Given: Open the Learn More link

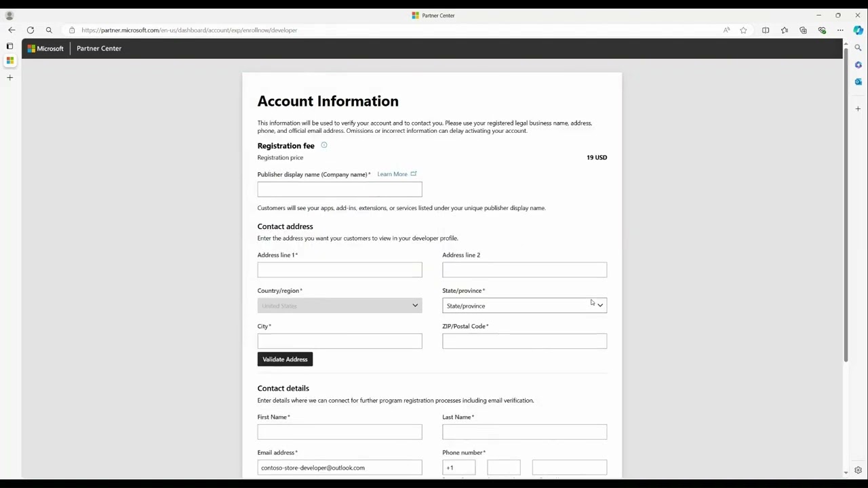Looking at the screenshot, I should (392, 174).
